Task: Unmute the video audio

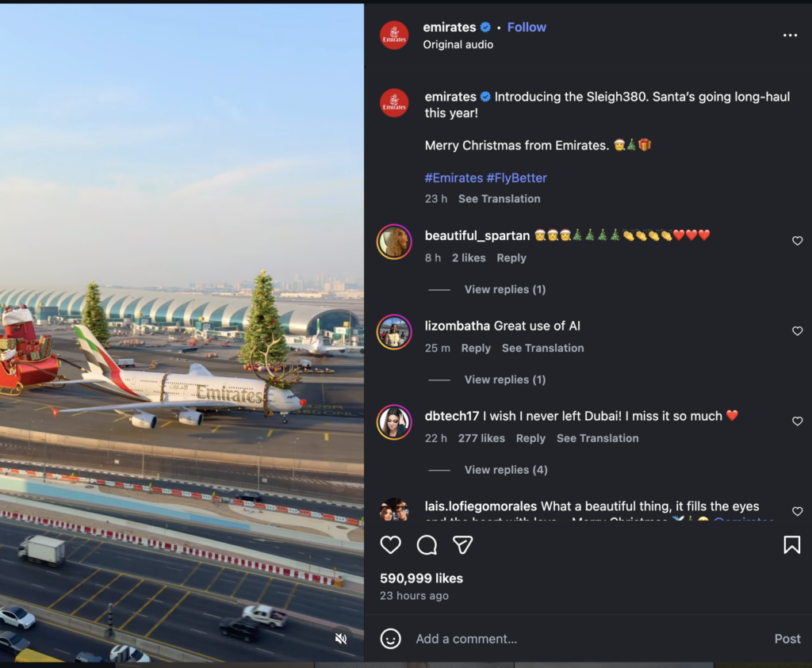Action: [341, 639]
